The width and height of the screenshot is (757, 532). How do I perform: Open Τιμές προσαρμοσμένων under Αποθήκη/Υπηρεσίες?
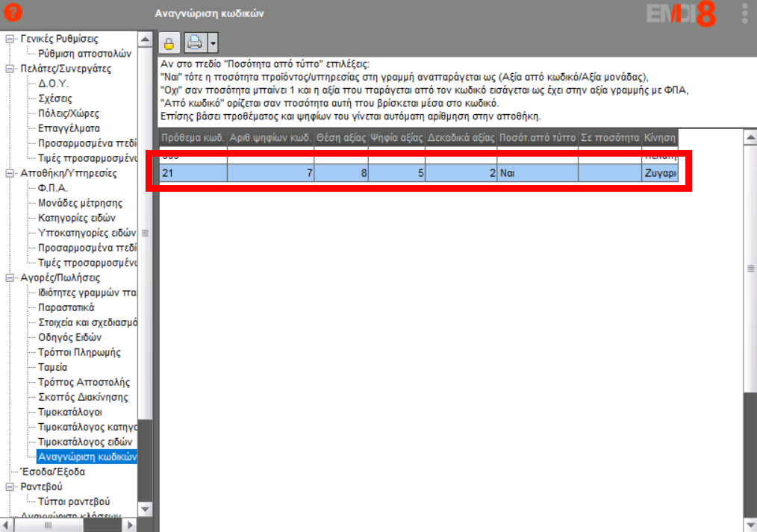coord(87,263)
